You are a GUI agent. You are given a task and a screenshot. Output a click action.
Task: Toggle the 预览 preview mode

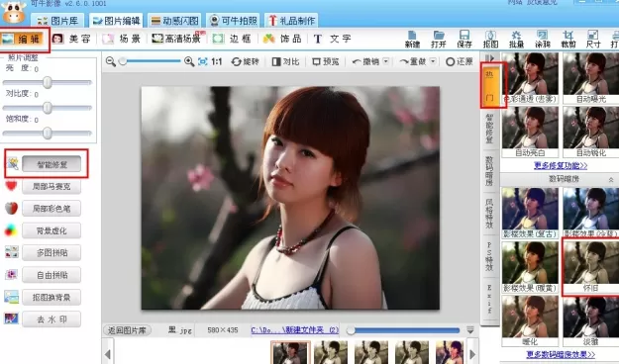326,61
